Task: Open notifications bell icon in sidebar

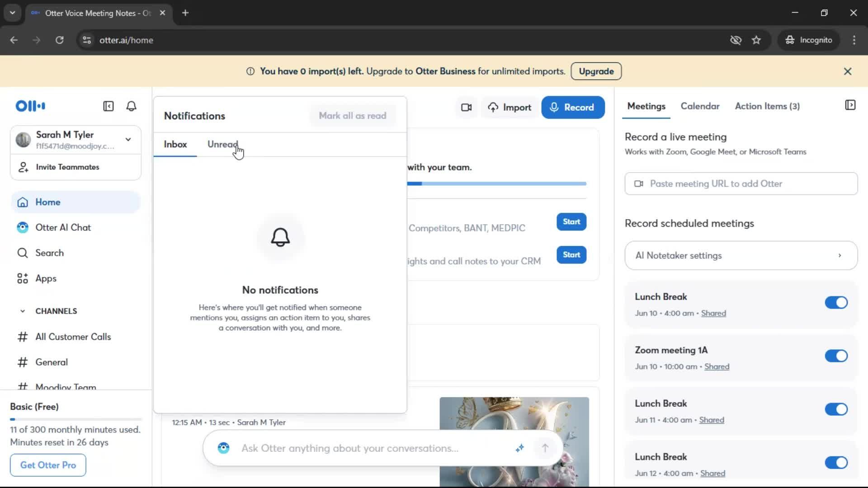Action: coord(131,106)
